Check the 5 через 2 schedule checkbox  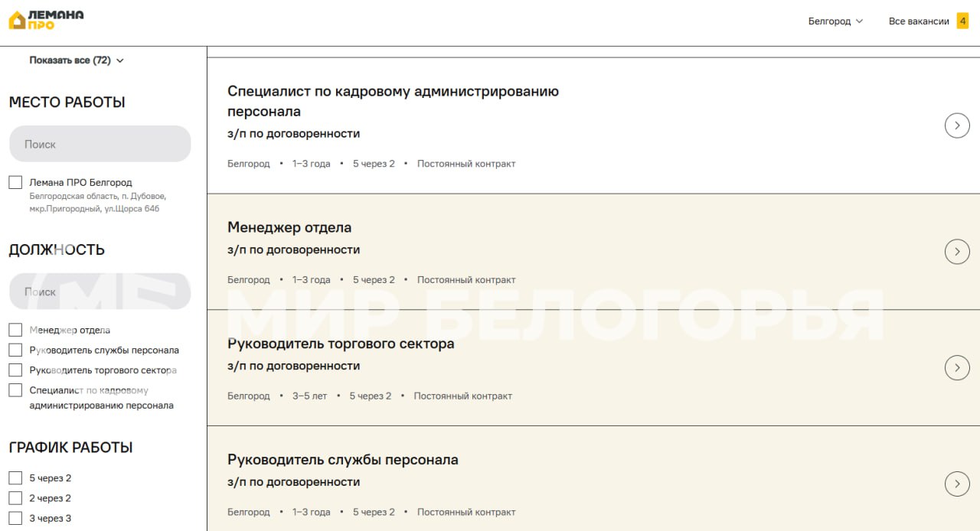coord(15,478)
